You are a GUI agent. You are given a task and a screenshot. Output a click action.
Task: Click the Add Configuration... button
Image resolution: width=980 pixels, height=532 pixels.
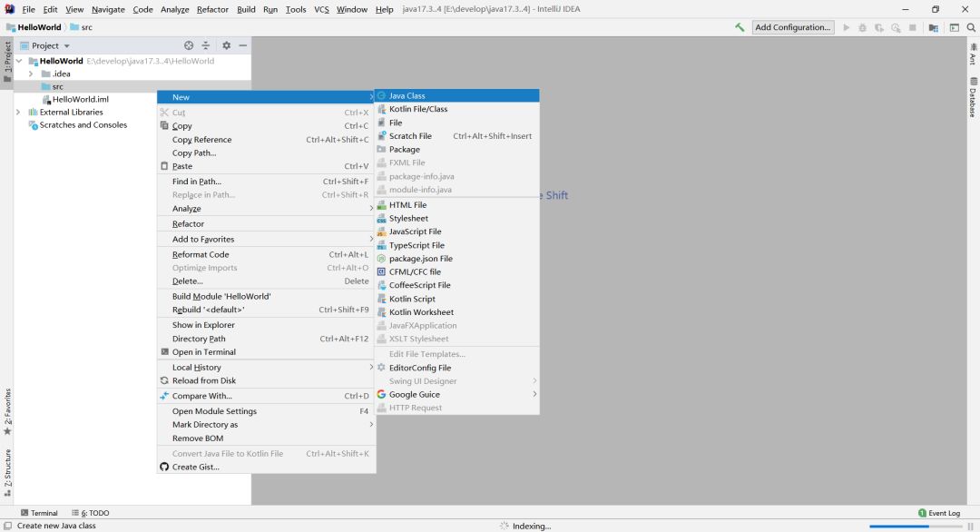click(x=792, y=27)
